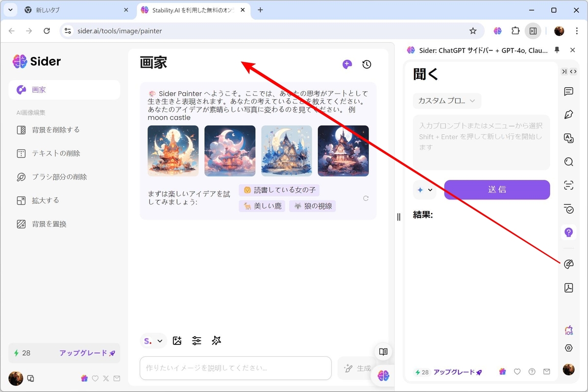
Task: Click the magic wand icon above the prompt box
Action: (x=216, y=341)
